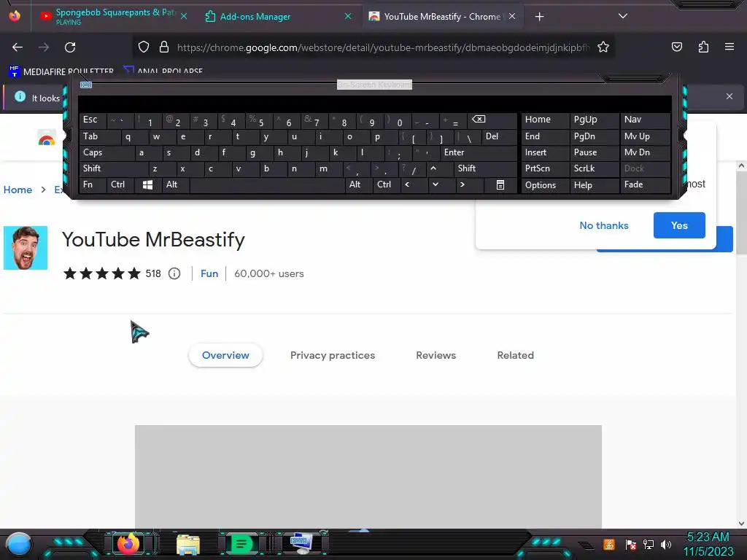This screenshot has height=560, width=747.
Task: Click the Mv Up key on On-Screen Keyboard
Action: tap(645, 136)
